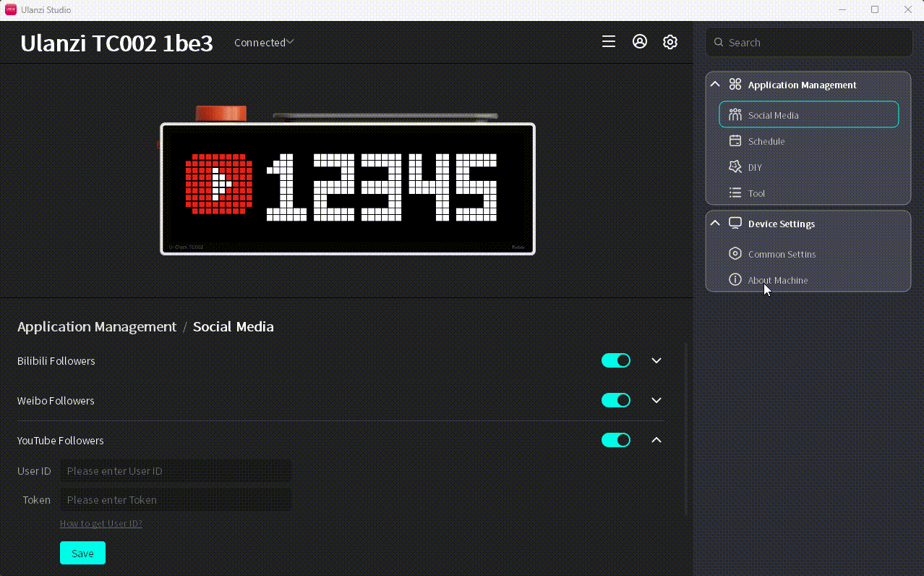Expand the Bilibili Followers section
The image size is (924, 576).
point(656,360)
